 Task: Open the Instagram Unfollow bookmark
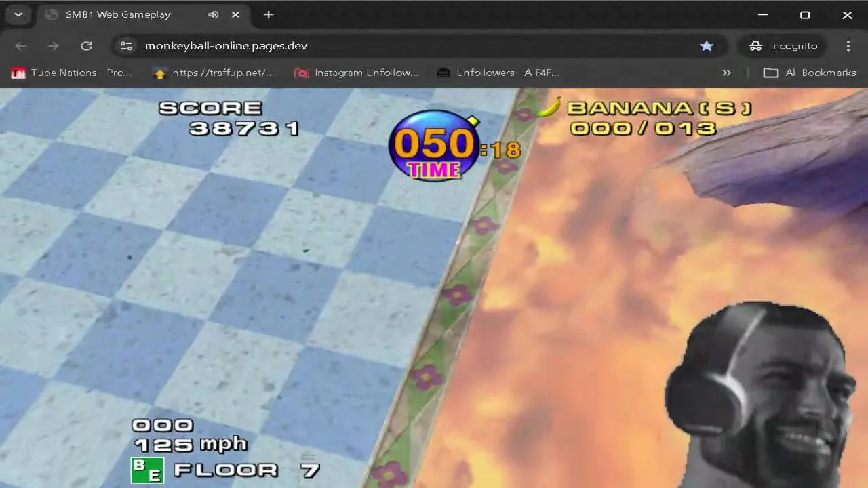tap(357, 73)
